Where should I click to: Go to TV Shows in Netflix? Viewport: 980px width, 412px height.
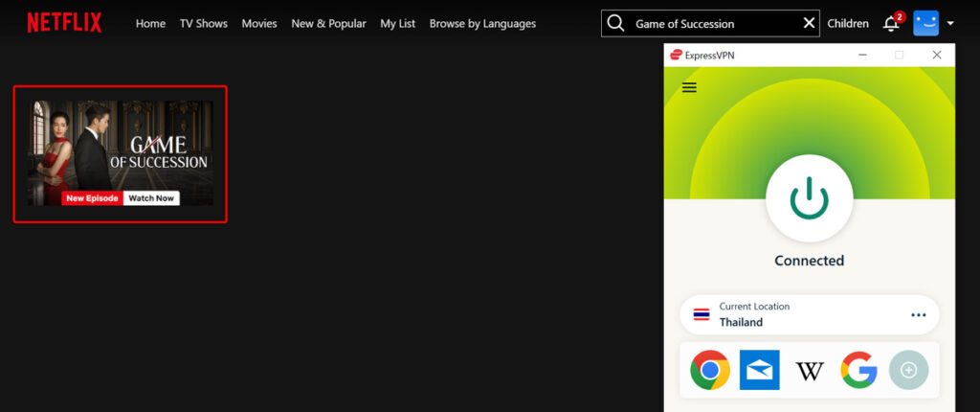coord(204,24)
